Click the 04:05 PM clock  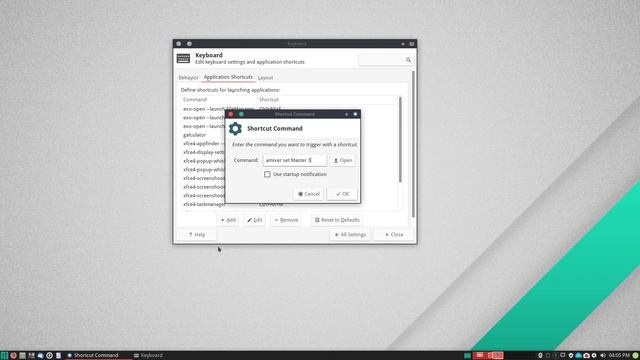[619, 356]
